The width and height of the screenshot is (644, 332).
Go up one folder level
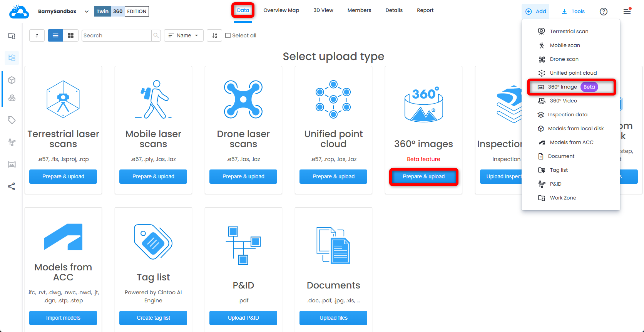coord(37,35)
